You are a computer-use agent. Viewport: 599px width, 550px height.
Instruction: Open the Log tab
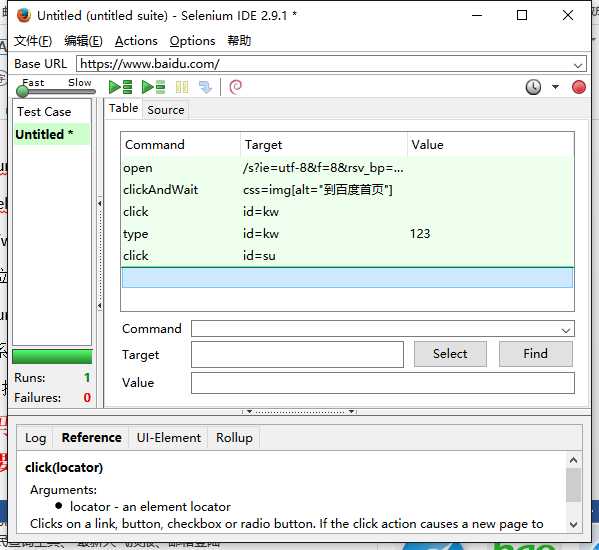[36, 438]
